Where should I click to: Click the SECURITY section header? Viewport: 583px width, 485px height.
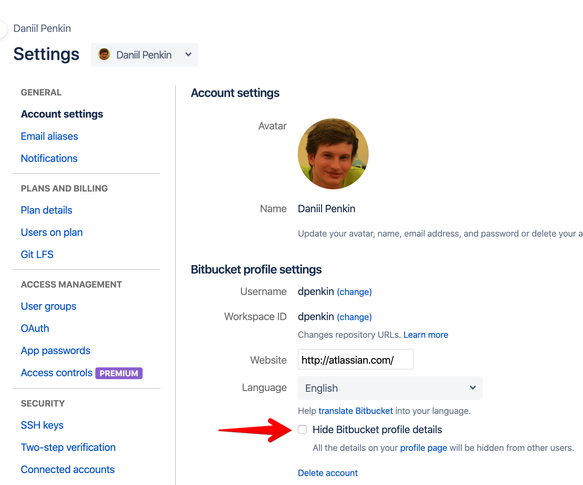(x=43, y=404)
